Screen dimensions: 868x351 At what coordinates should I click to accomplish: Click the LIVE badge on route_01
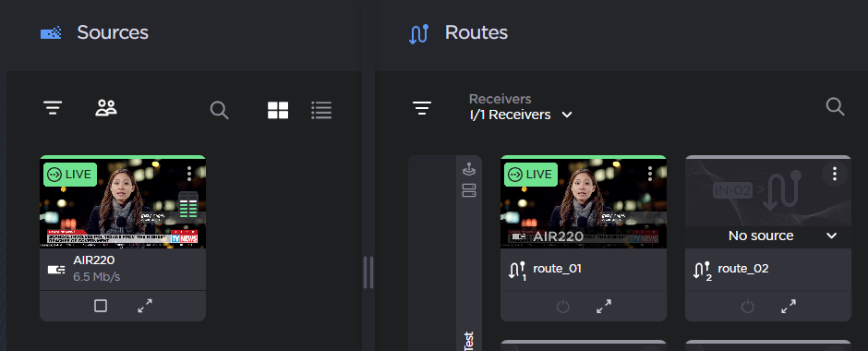[531, 175]
